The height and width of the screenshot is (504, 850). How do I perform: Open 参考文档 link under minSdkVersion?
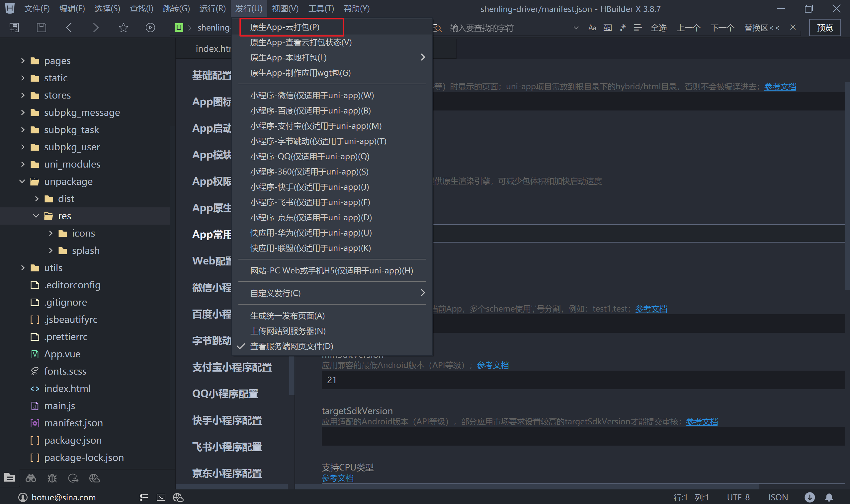click(492, 365)
